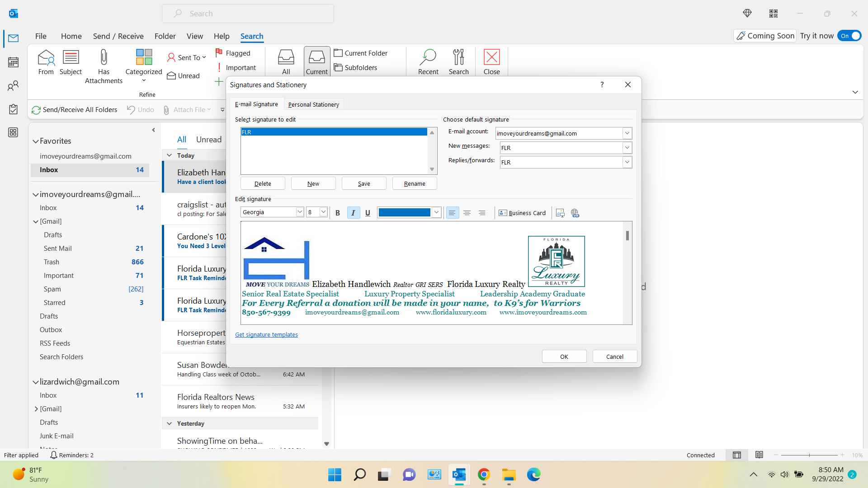
Task: Toggle Underline formatting in signature editor
Action: [x=368, y=213]
